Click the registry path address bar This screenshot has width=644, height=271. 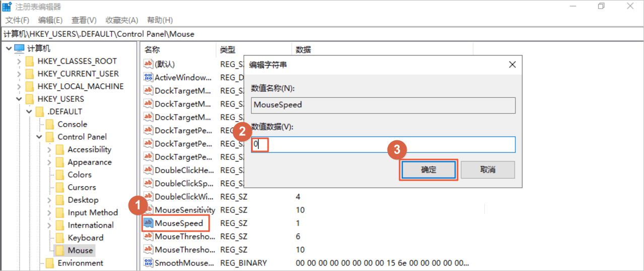(x=321, y=34)
